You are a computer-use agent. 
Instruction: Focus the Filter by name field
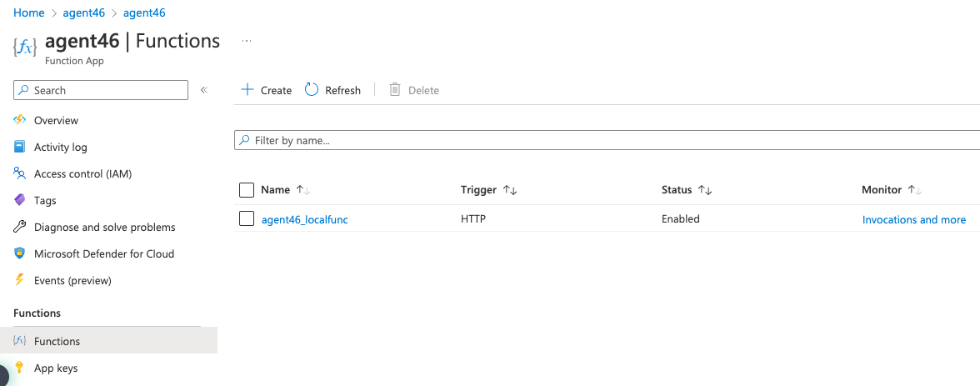pos(607,140)
